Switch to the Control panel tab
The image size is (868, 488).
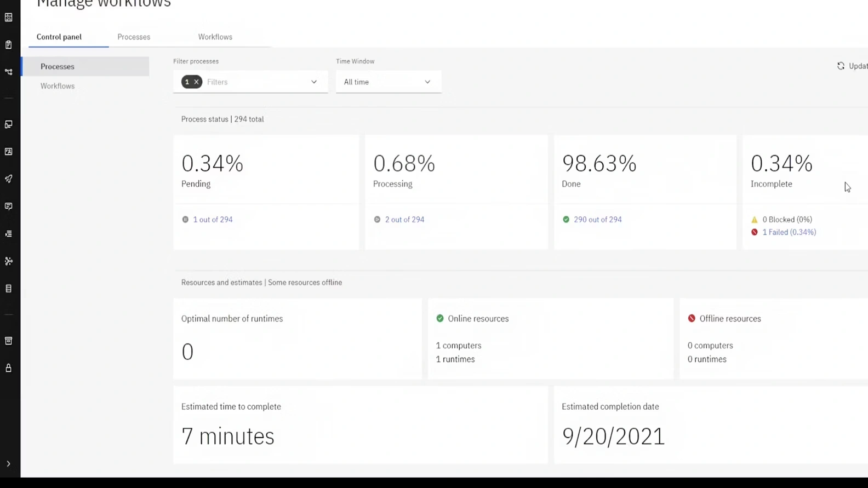click(x=59, y=37)
